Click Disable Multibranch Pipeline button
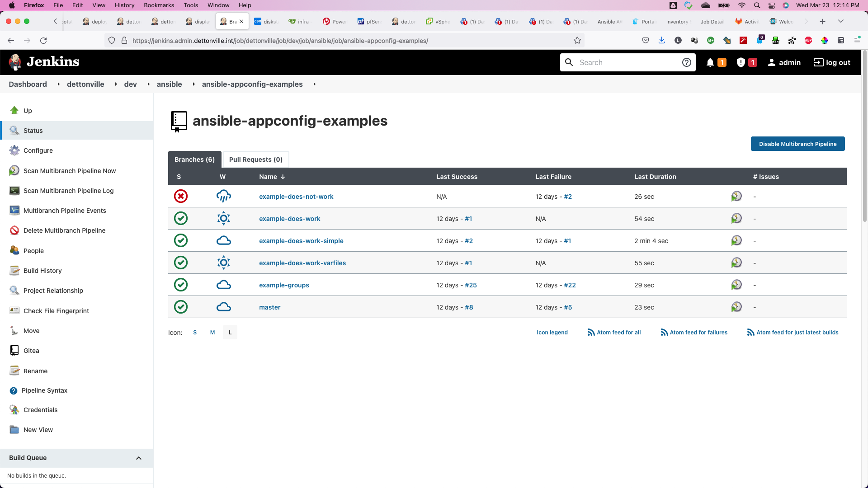 [x=797, y=144]
